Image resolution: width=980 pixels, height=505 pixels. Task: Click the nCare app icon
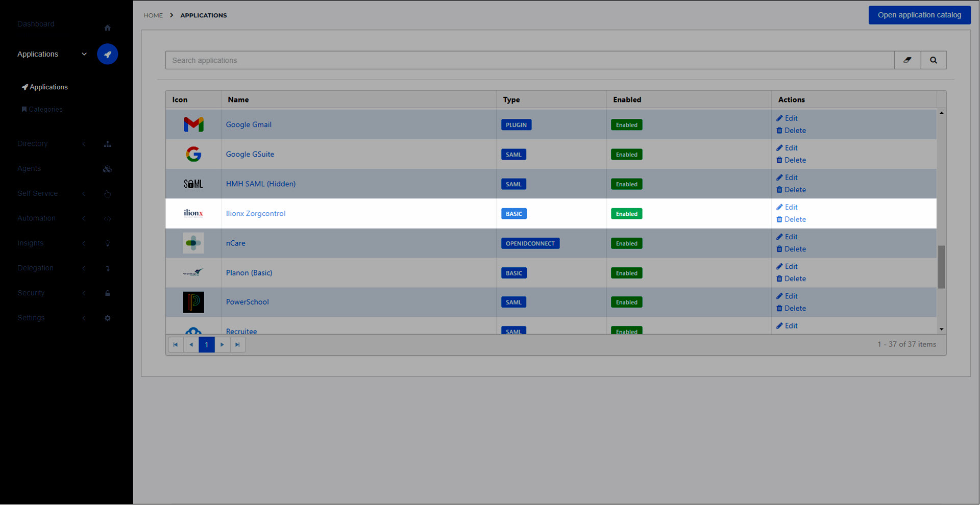click(x=193, y=243)
